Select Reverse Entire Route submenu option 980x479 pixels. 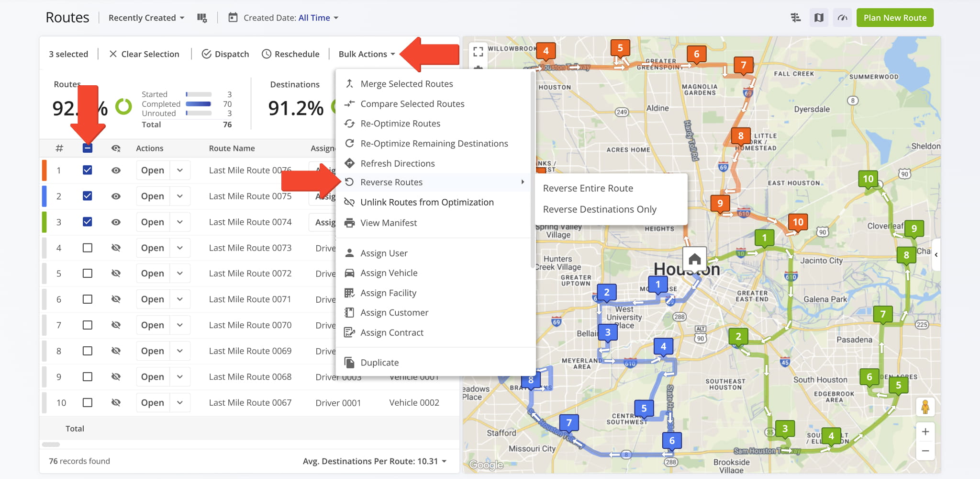pyautogui.click(x=588, y=188)
